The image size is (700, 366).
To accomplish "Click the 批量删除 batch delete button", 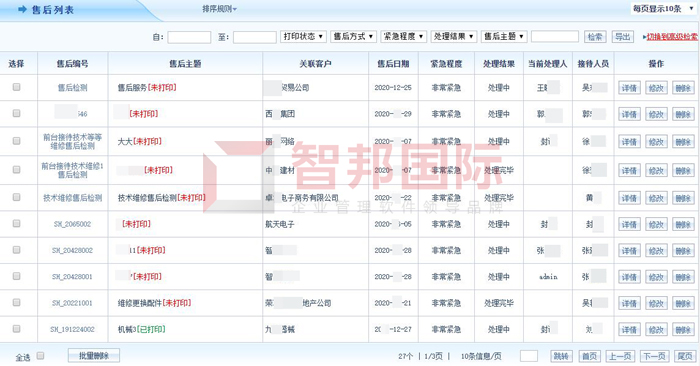I will [94, 356].
